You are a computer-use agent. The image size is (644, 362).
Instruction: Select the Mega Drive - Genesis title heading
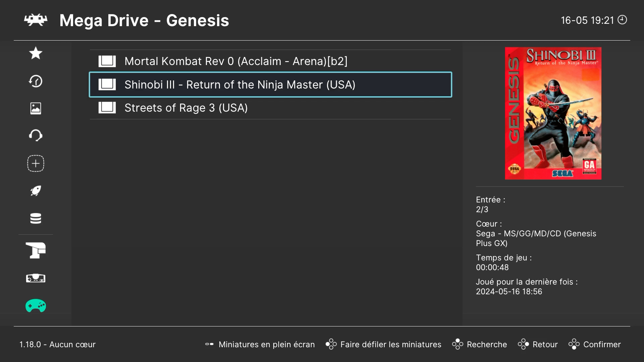coord(144,20)
